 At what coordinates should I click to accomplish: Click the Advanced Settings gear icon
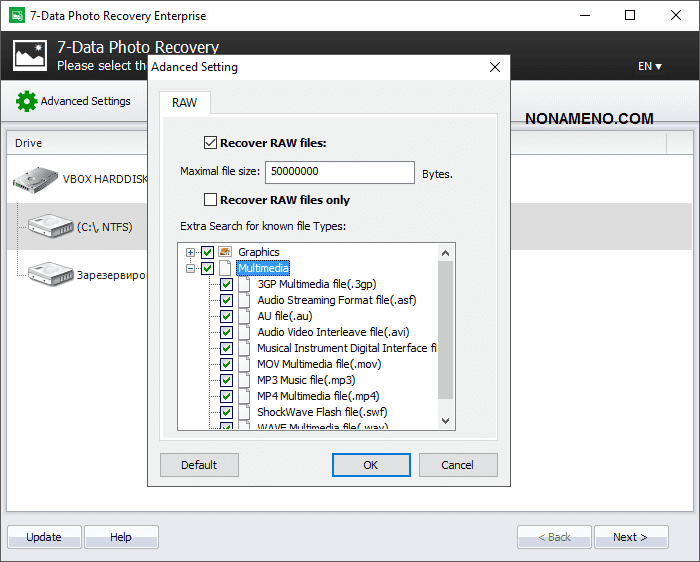26,101
